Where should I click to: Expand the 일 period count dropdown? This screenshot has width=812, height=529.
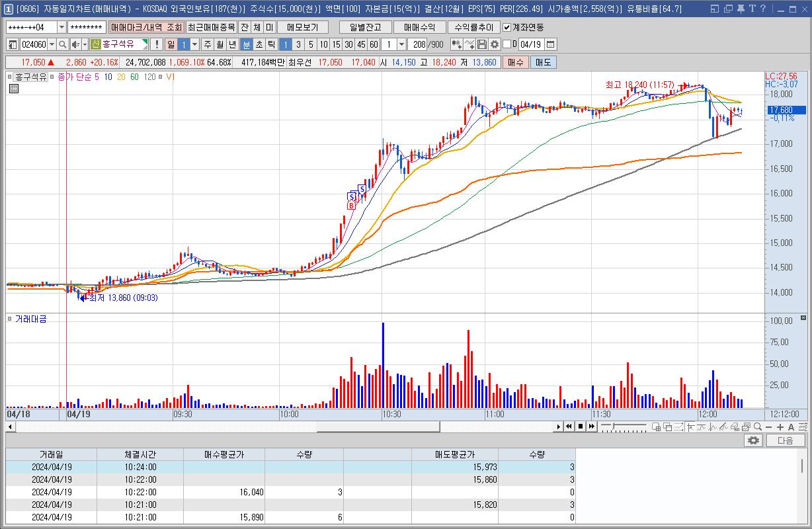tap(194, 44)
